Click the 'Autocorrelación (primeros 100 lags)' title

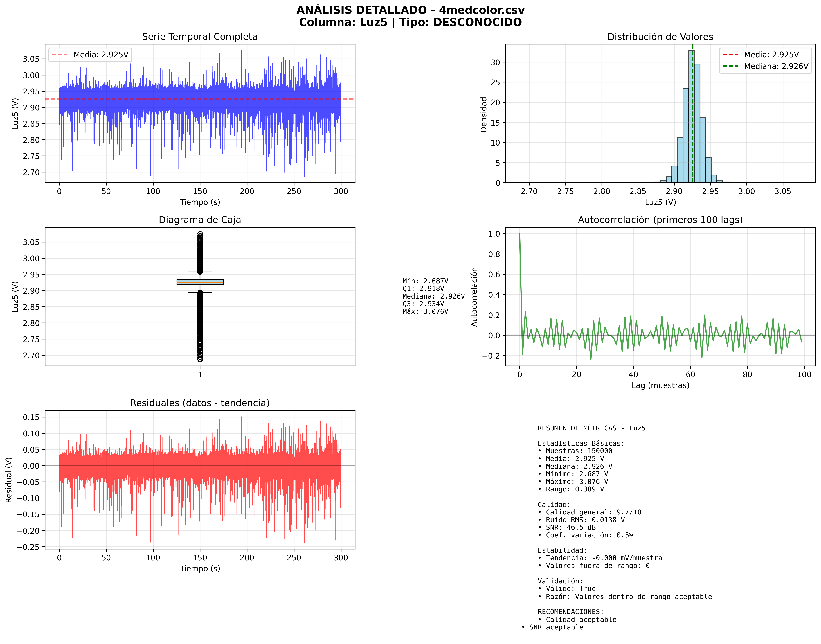click(660, 220)
